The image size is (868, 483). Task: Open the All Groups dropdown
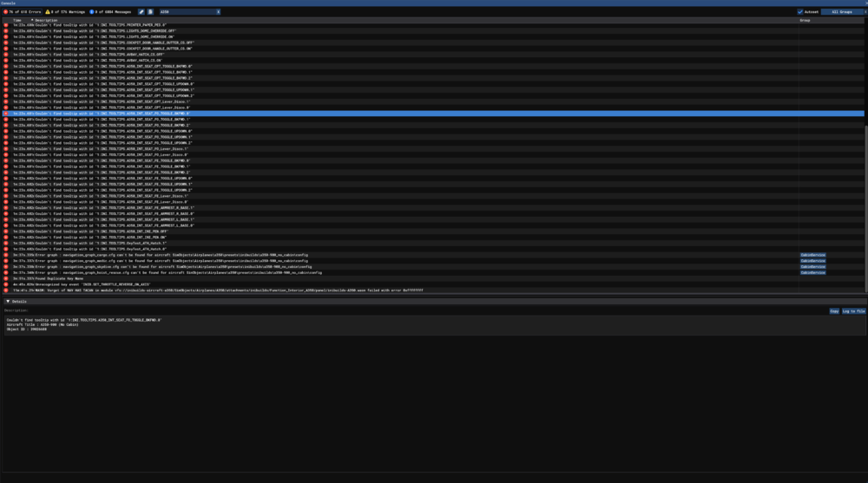pos(842,12)
